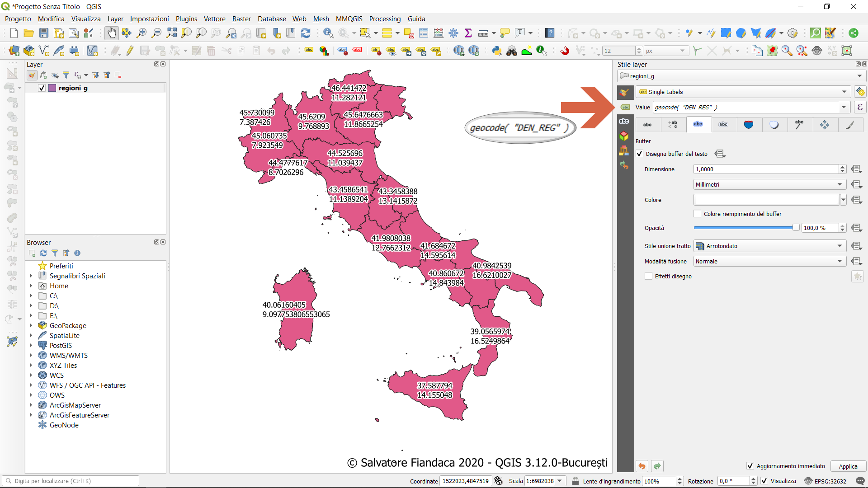Viewport: 868px width, 488px height.
Task: Open the Millimetri unit dropdown
Action: (x=769, y=184)
